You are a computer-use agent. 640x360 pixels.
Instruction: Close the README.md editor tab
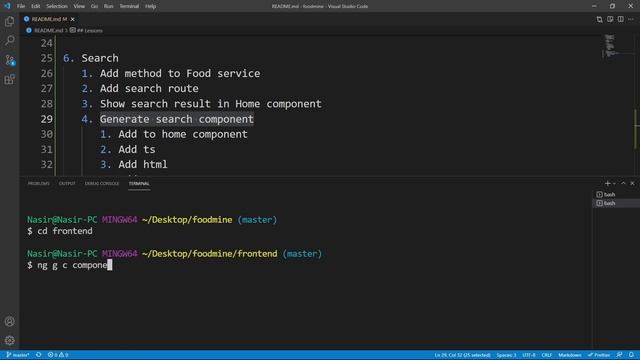(x=73, y=19)
